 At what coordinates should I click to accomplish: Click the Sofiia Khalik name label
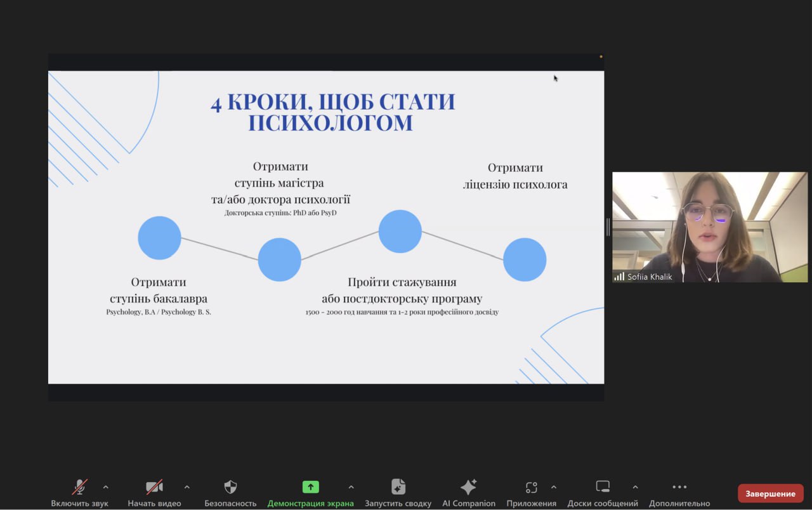[650, 277]
